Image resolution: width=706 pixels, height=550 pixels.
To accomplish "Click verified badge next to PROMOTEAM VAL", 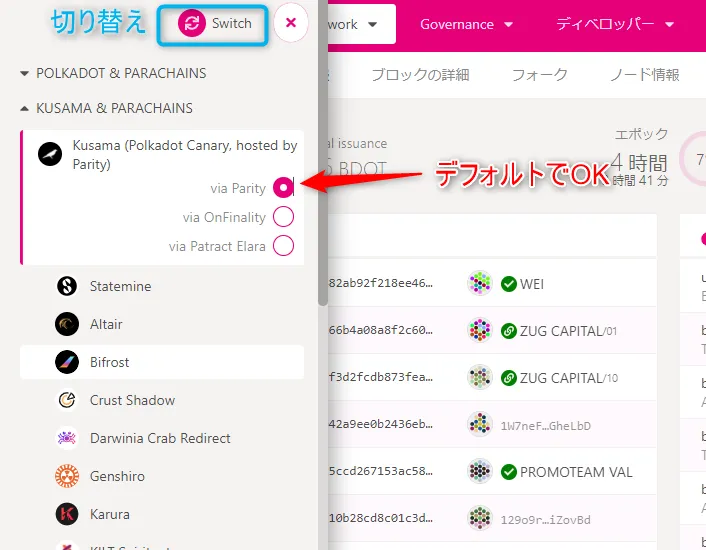I will [x=509, y=472].
